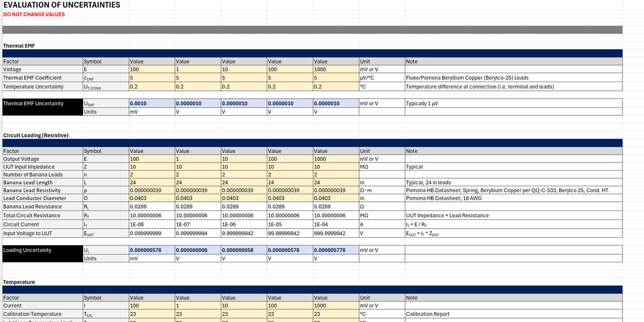Select the 999.9999942 Input Voltage to UUT value

[x=330, y=233]
